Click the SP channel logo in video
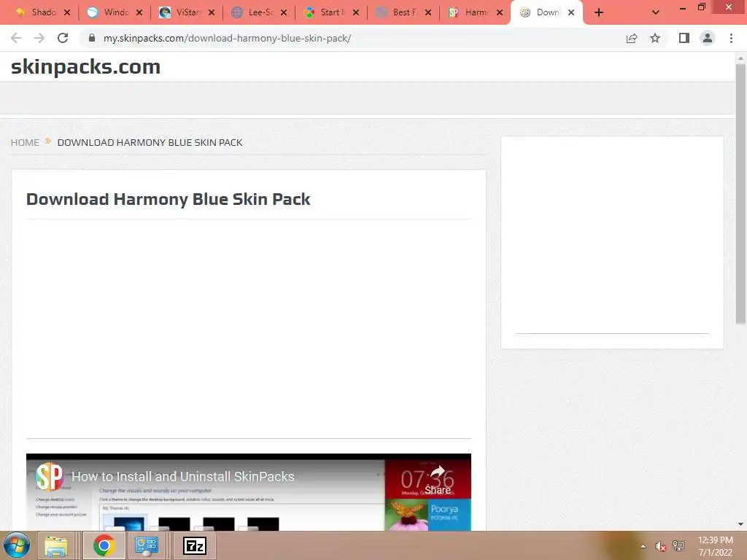Screen dimensions: 747x560 [49, 476]
